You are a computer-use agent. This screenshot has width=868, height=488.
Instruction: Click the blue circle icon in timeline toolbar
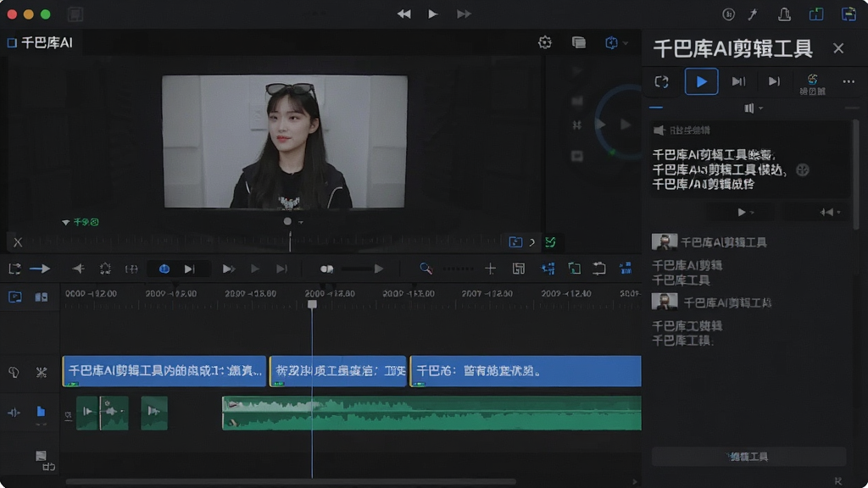(x=164, y=269)
